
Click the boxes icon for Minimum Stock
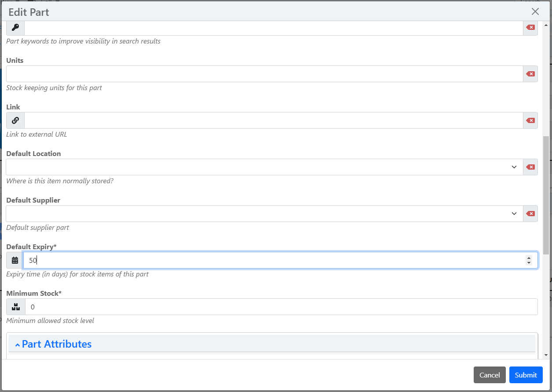16,307
